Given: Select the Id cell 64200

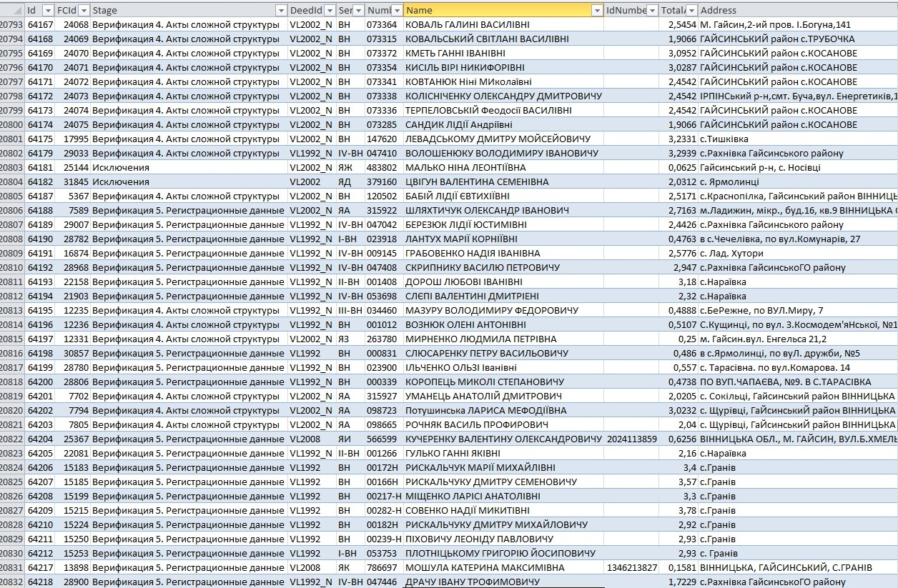Looking at the screenshot, I should 40,382.
